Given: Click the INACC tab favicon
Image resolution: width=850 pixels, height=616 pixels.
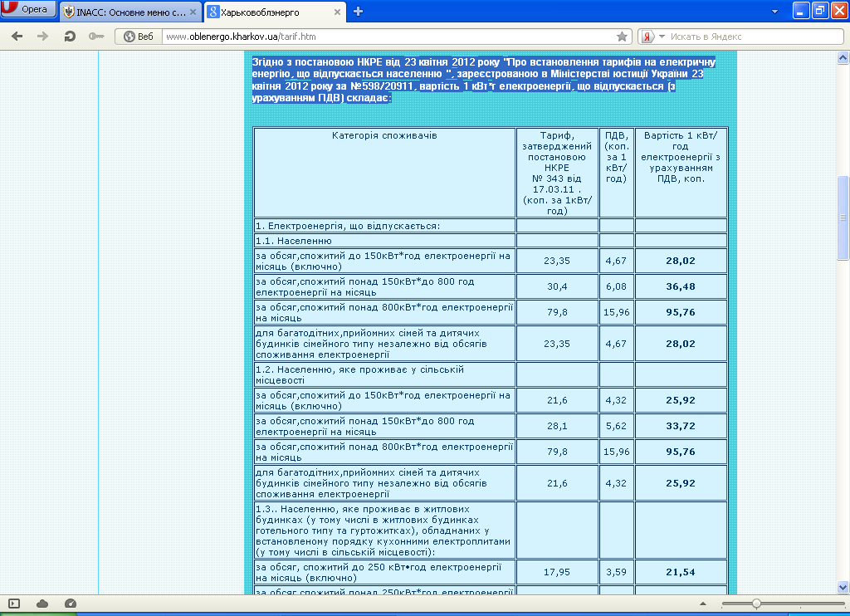Looking at the screenshot, I should (69, 12).
